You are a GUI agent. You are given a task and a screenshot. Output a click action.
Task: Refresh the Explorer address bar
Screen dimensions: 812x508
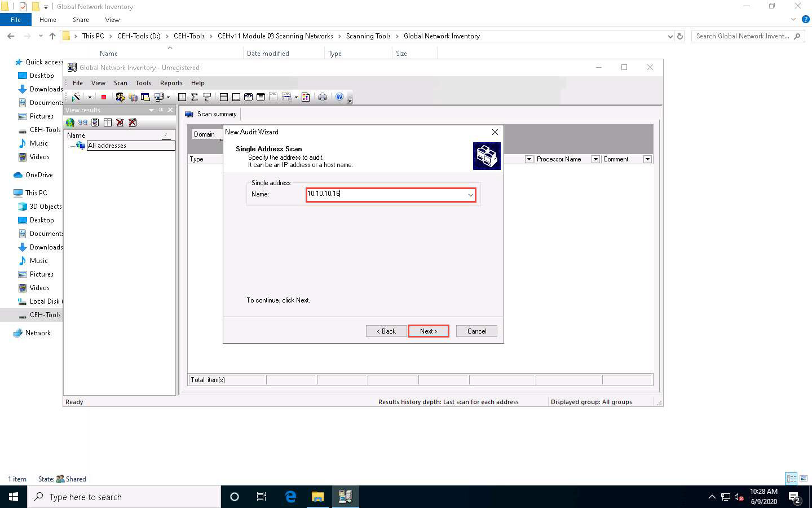coord(680,36)
